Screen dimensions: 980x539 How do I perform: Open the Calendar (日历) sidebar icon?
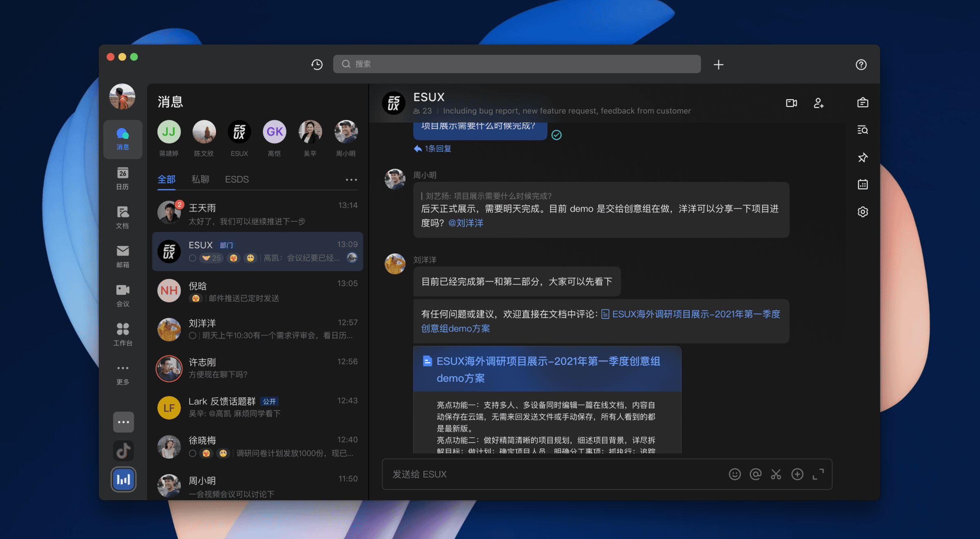coord(122,178)
